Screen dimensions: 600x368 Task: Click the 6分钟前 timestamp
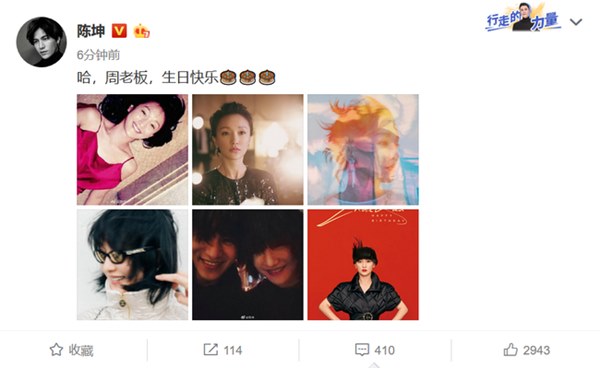[x=98, y=55]
